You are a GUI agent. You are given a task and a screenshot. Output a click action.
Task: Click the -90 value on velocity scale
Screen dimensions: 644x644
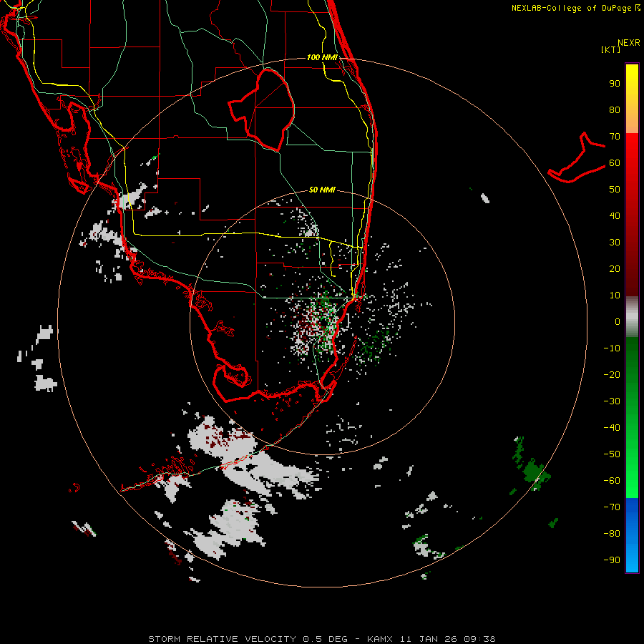point(612,560)
